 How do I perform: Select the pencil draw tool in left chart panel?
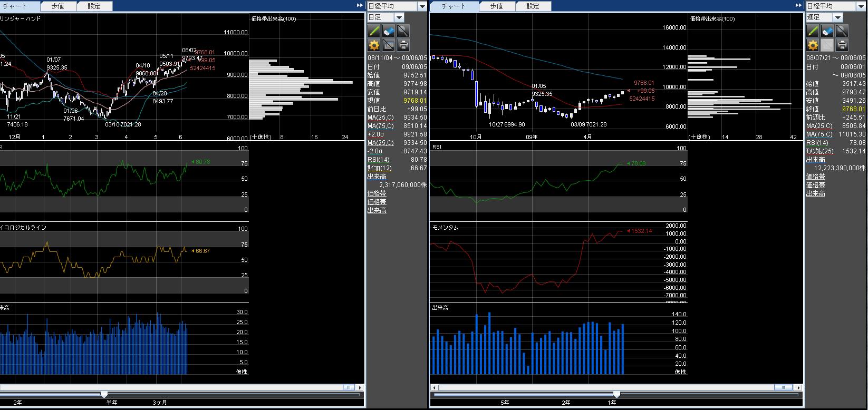click(374, 31)
